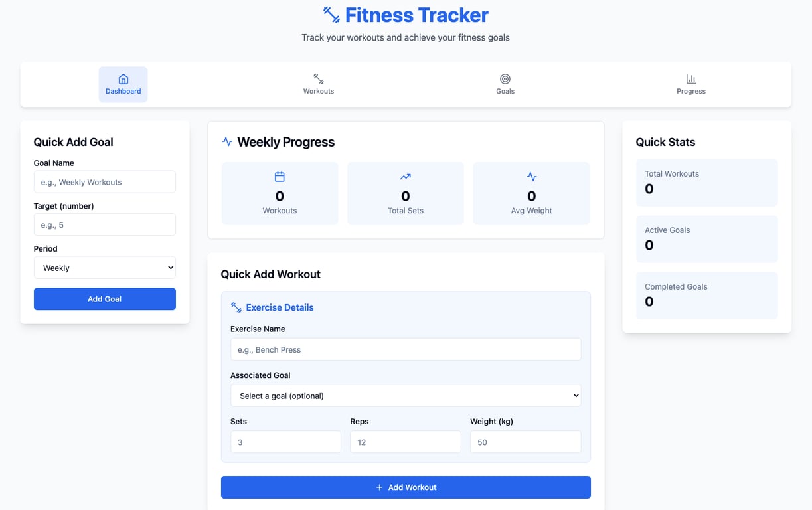Switch to the Workouts tab

point(318,84)
